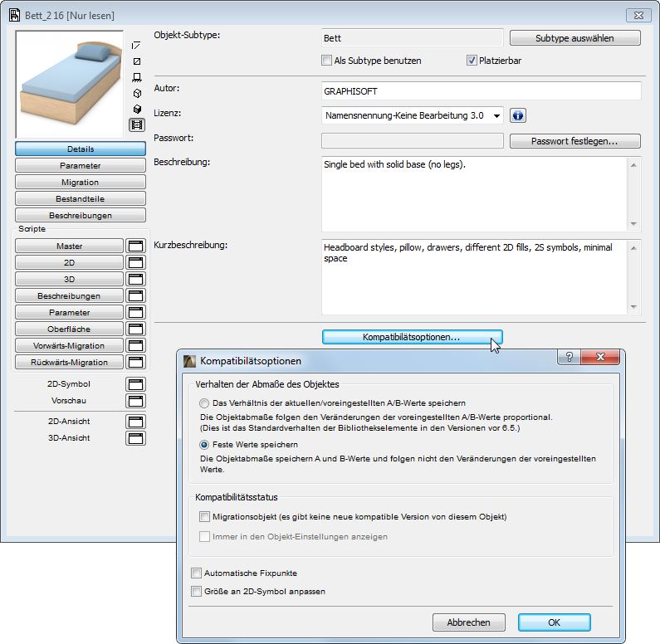Click the 2D-Symbol label

click(x=69, y=384)
